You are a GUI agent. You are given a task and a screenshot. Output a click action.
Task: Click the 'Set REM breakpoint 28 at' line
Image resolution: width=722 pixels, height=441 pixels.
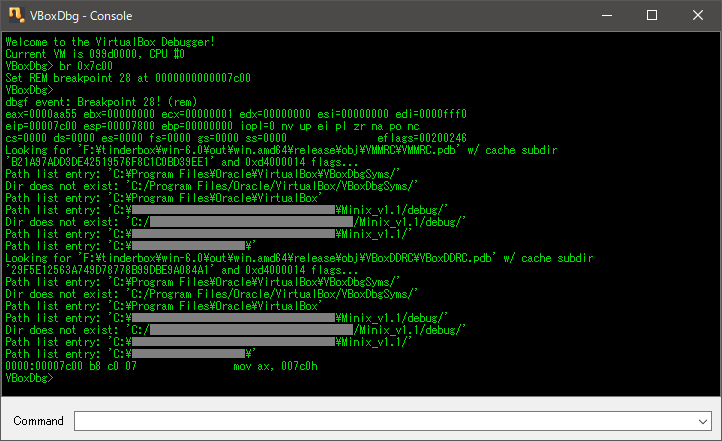(128, 78)
